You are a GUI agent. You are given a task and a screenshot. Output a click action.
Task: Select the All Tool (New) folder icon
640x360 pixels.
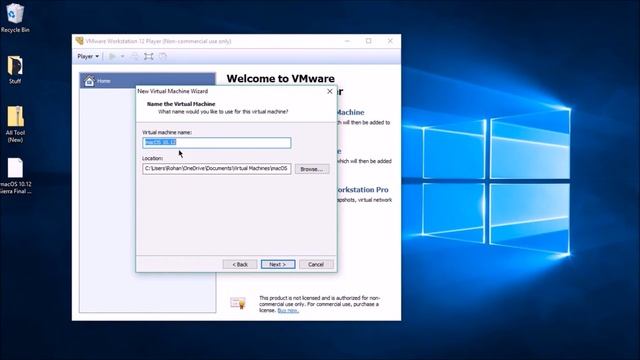click(15, 124)
